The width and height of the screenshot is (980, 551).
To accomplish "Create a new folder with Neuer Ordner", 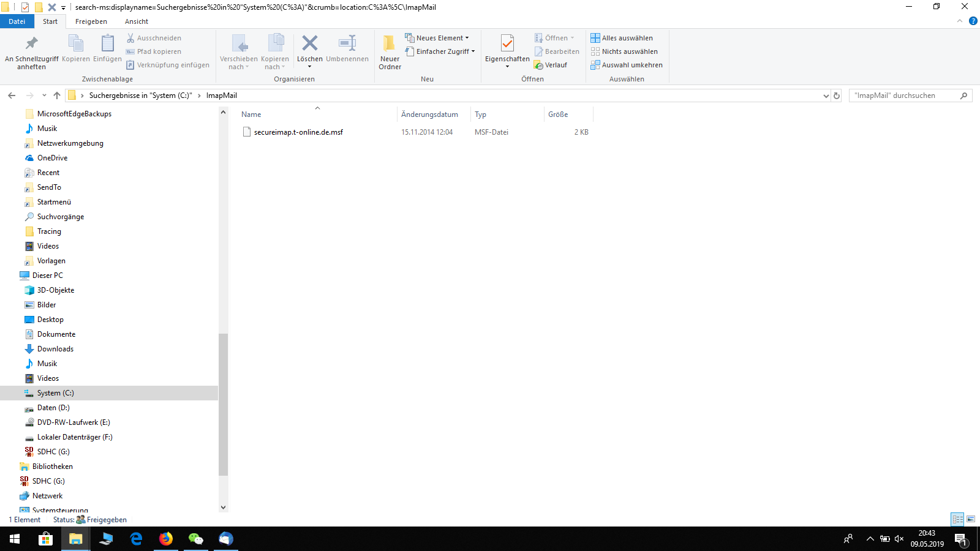I will 390,51.
